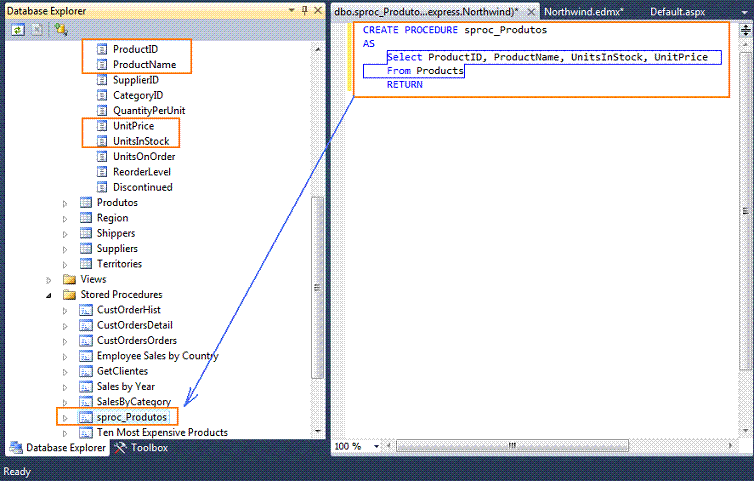Viewport: 754px width, 481px height.
Task: Expand the Region table node
Action: (64, 219)
